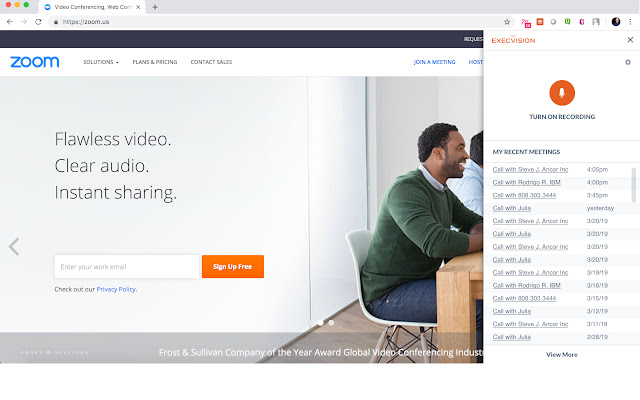Image resolution: width=640 pixels, height=400 pixels.
Task: Open Call with Julia 2/28/19
Action: (x=511, y=337)
